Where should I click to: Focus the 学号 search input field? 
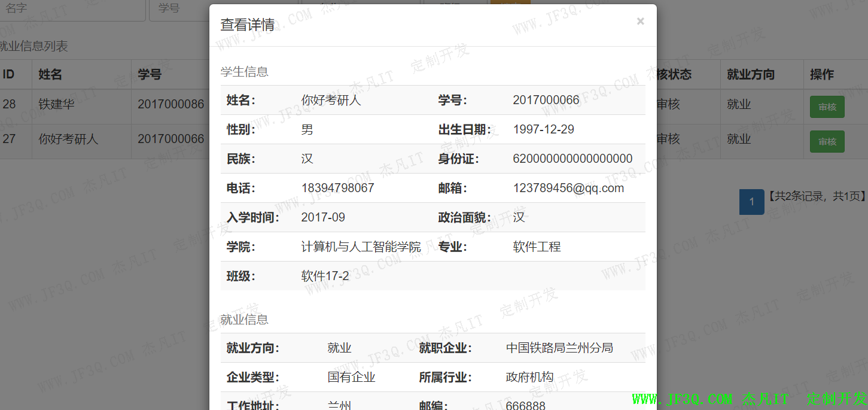coord(179,9)
